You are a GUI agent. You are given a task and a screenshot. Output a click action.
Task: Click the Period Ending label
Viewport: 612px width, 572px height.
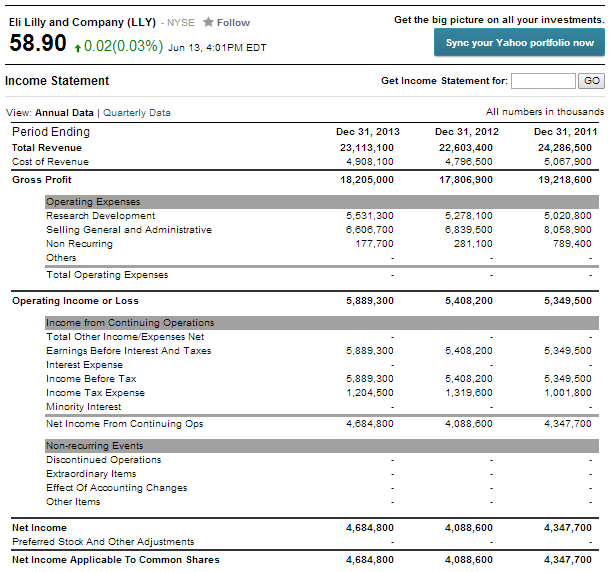pyautogui.click(x=51, y=132)
